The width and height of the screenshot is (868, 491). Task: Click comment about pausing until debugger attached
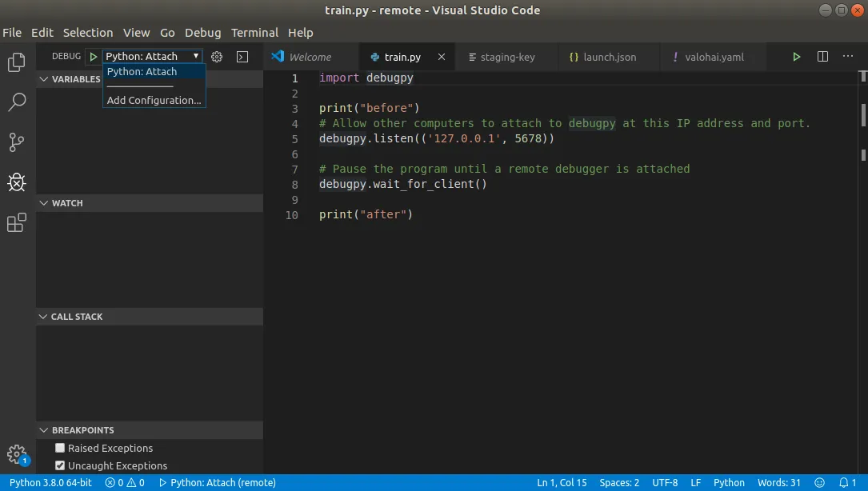(x=504, y=169)
